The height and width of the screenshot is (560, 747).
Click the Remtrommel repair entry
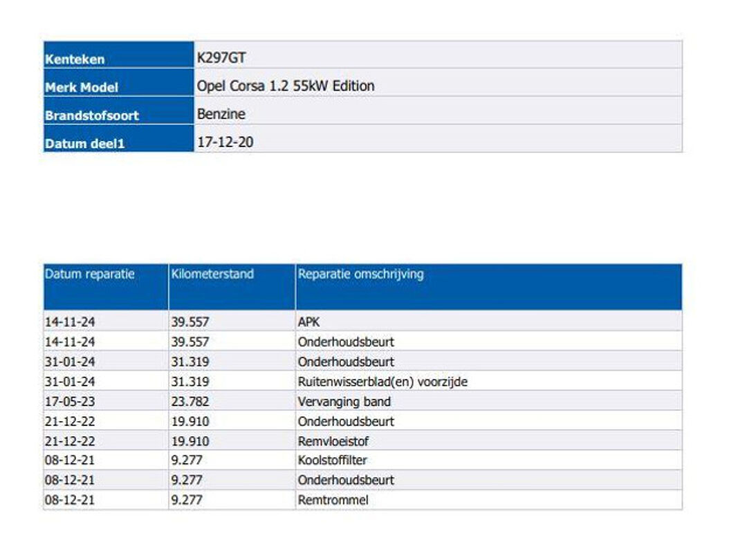point(333,500)
